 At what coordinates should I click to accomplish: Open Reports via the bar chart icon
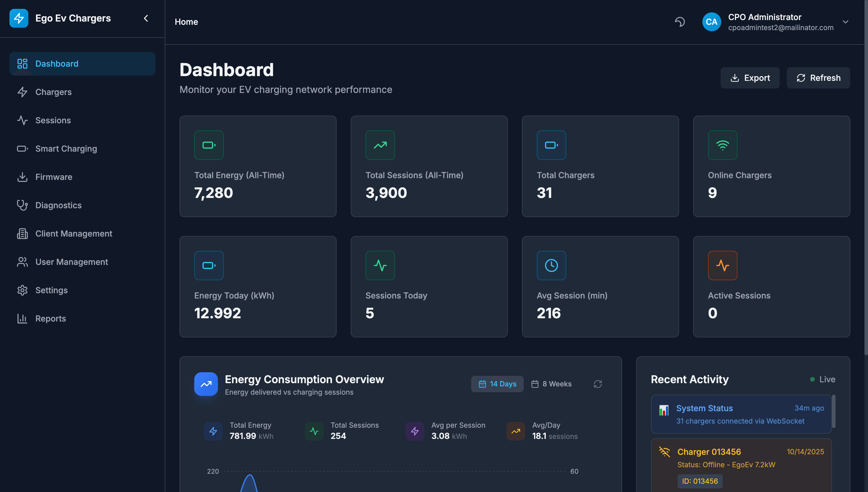[x=22, y=318]
